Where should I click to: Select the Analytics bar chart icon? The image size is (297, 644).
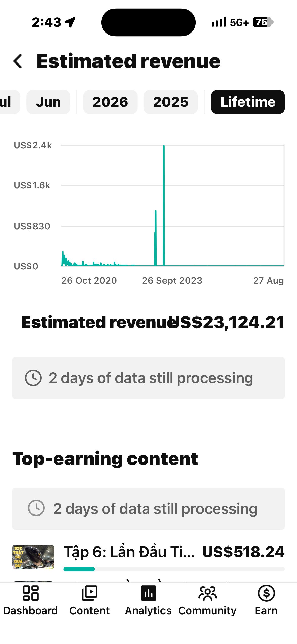[148, 593]
